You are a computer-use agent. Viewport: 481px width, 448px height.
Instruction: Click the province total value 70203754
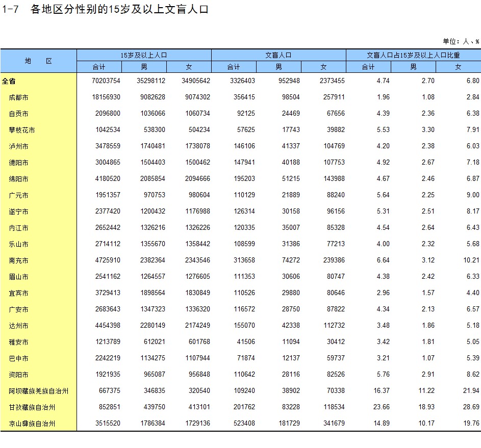[x=106, y=81]
